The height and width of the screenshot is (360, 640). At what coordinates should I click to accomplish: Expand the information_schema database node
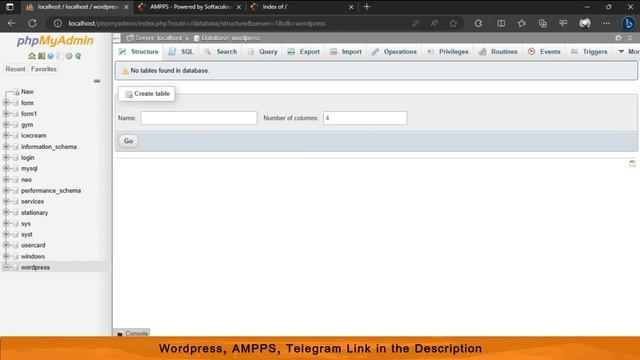pos(6,147)
